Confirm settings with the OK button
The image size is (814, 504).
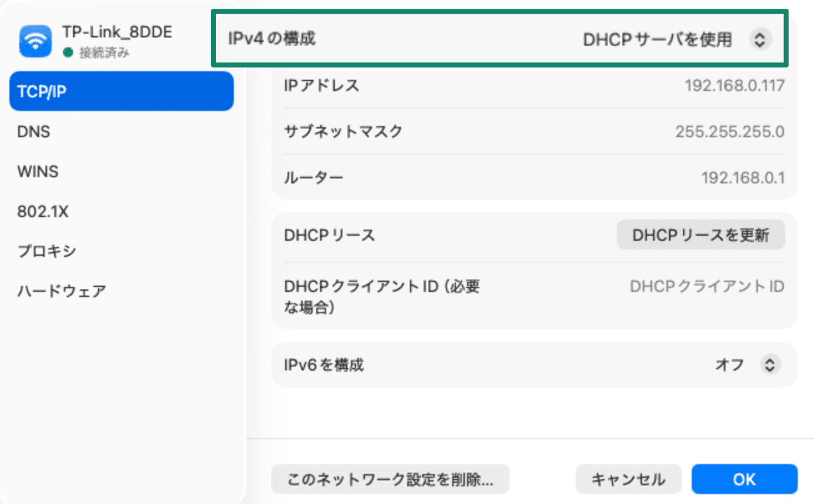745,479
